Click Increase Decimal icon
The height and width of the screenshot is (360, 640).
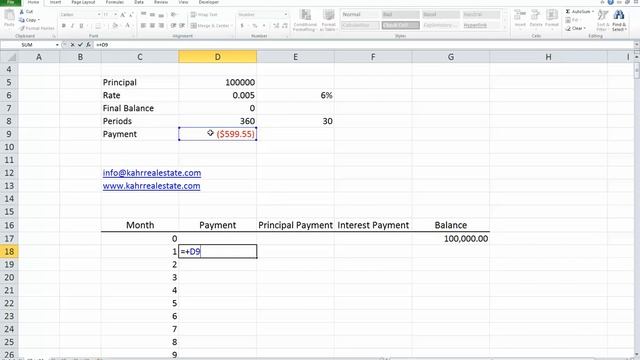[276, 26]
